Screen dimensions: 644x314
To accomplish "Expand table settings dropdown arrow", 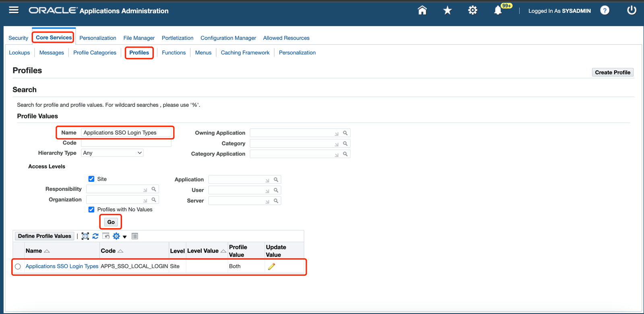I will 125,237.
